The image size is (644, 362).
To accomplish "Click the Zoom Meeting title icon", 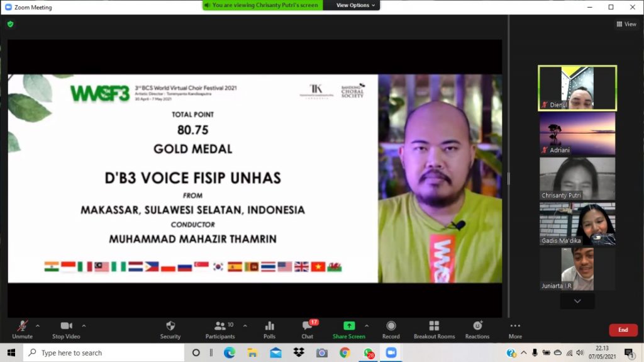I will coord(8,7).
